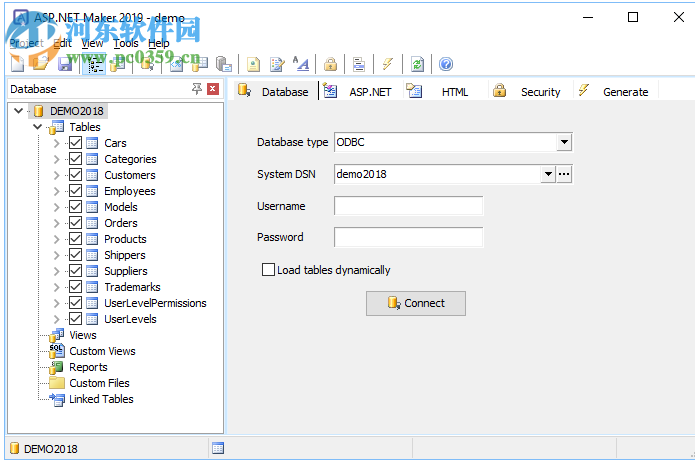Viewport: 695px width, 467px height.
Task: Click the Reports node icon
Action: tap(56, 367)
